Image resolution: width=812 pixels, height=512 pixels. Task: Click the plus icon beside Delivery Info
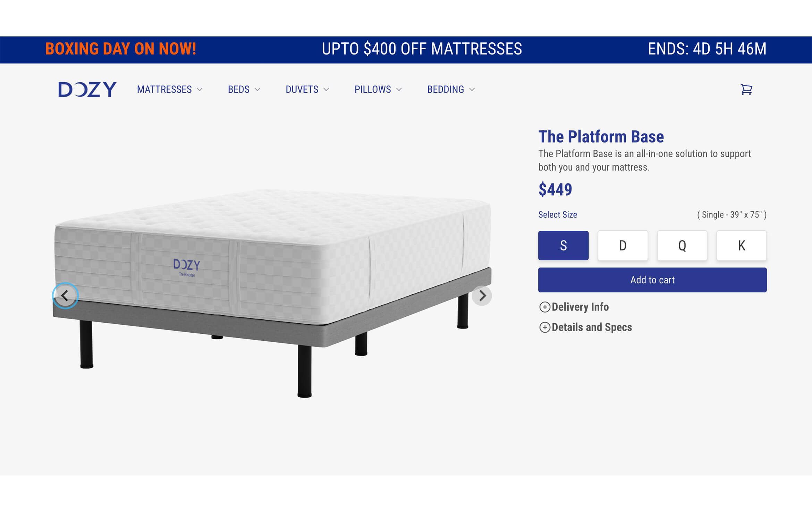pos(545,307)
